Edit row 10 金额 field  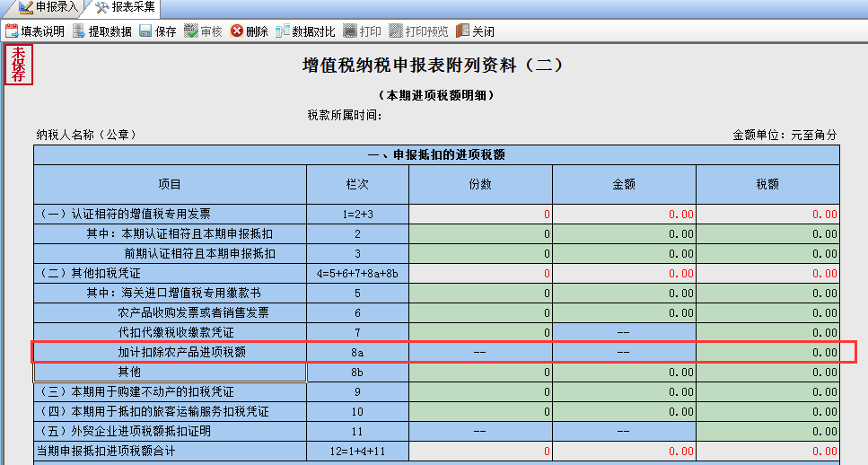624,412
